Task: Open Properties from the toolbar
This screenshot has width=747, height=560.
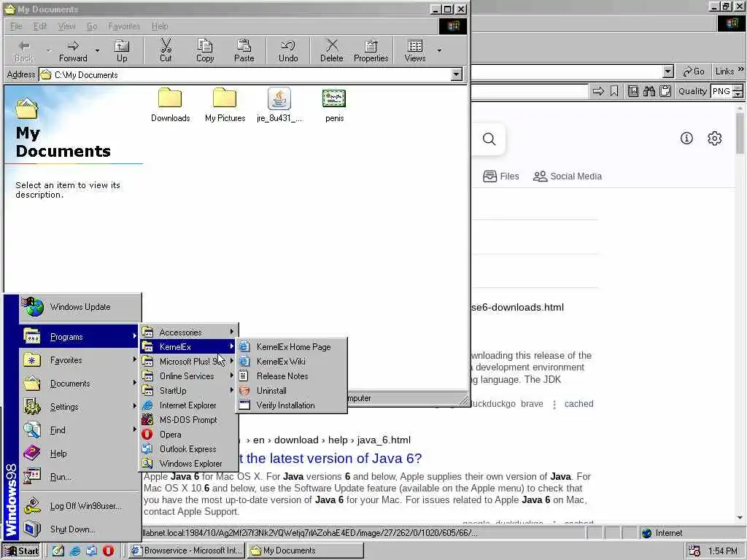Action: [371, 50]
